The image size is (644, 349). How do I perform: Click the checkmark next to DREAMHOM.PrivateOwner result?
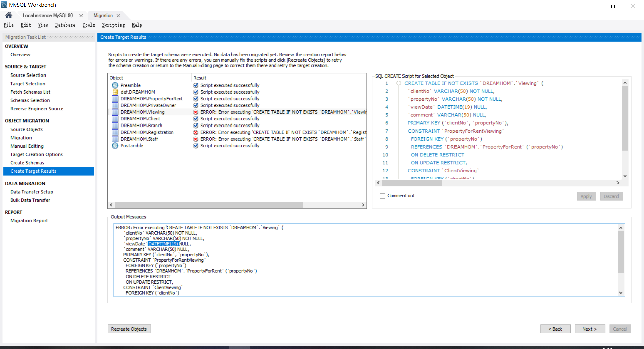pyautogui.click(x=196, y=105)
